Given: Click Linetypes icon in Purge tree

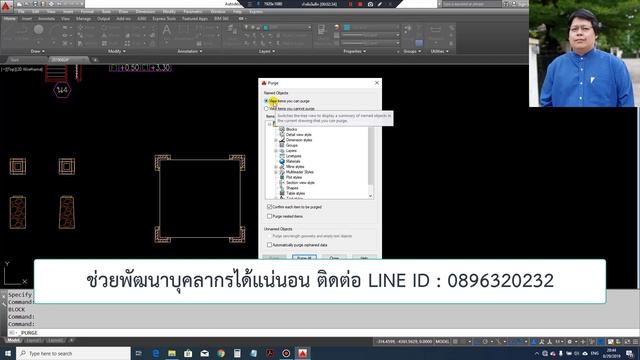Looking at the screenshot, I should [282, 156].
